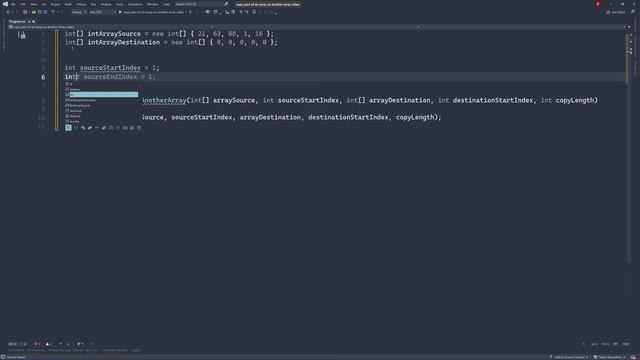Click the vertical editor scrollbar
The width and height of the screenshot is (640, 360).
pyautogui.click(x=628, y=147)
